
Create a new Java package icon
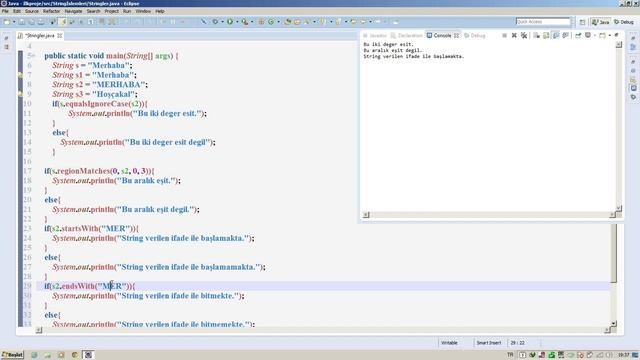tap(261, 22)
